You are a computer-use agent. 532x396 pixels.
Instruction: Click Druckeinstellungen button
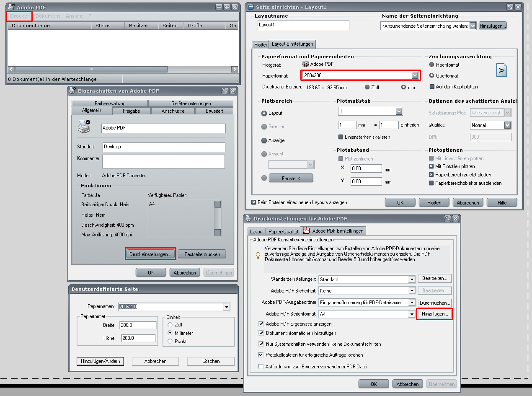150,254
